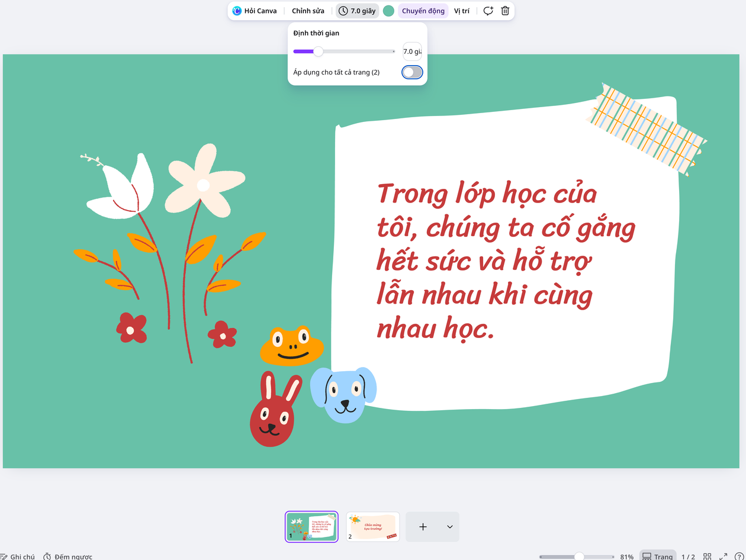Open the help question mark icon

point(739,556)
